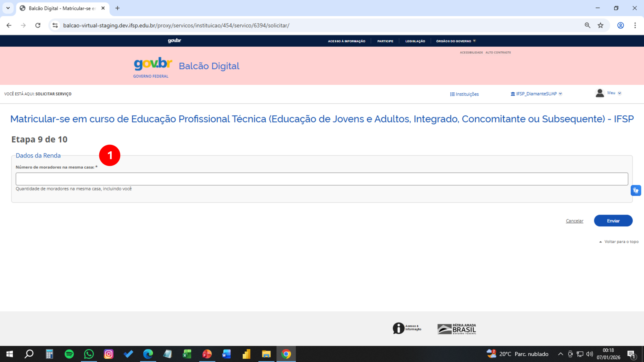Click Instituições in the header
Viewport: 644px width, 362px height.
click(464, 94)
